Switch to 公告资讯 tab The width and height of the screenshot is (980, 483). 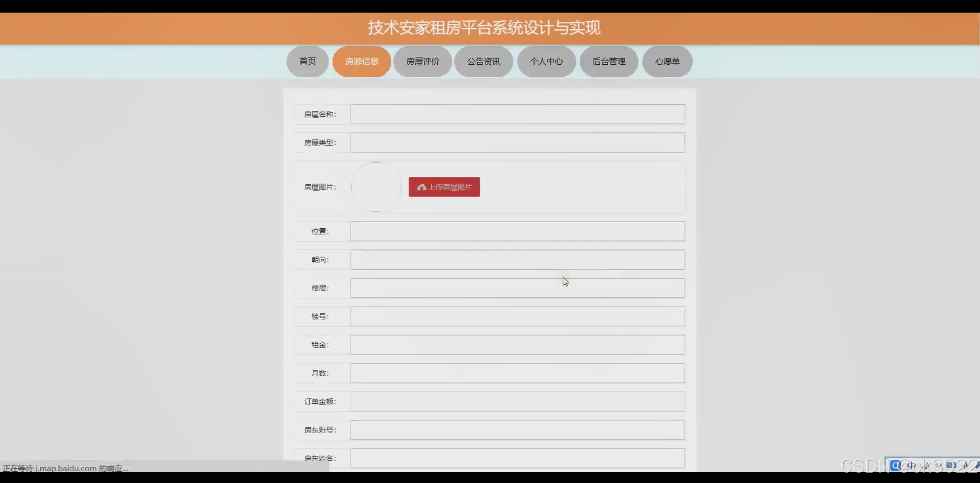[483, 62]
